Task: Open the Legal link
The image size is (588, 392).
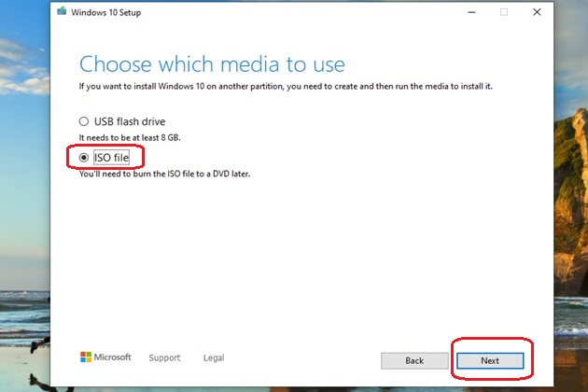Action: 214,357
